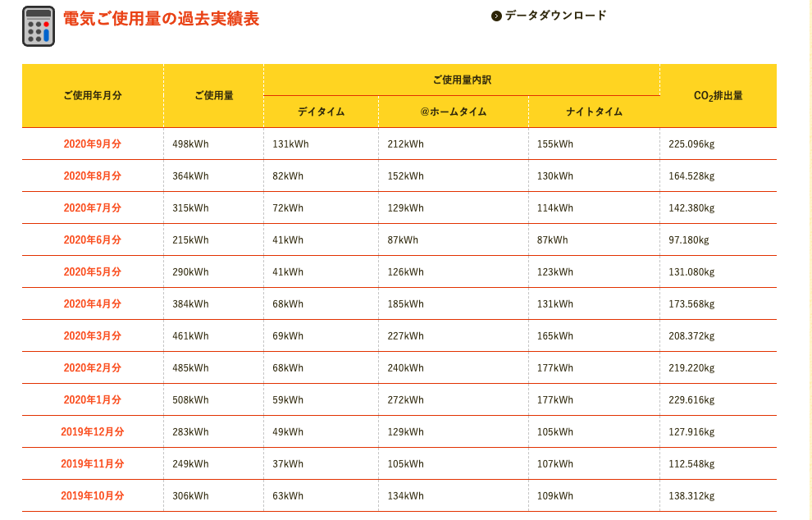Select the 384kWh usage cell
Screen dimensions: 812x520
tap(214, 304)
